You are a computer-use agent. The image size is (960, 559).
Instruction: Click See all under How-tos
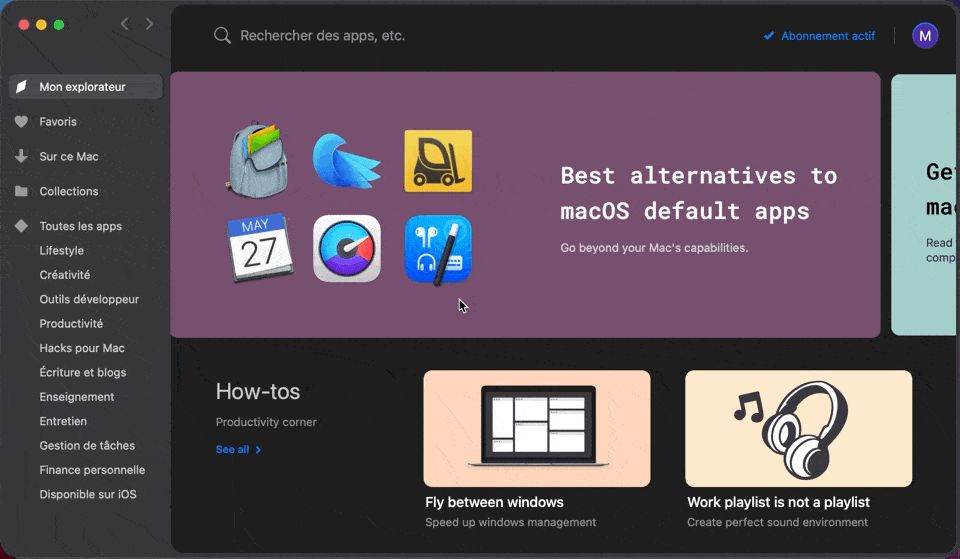232,449
